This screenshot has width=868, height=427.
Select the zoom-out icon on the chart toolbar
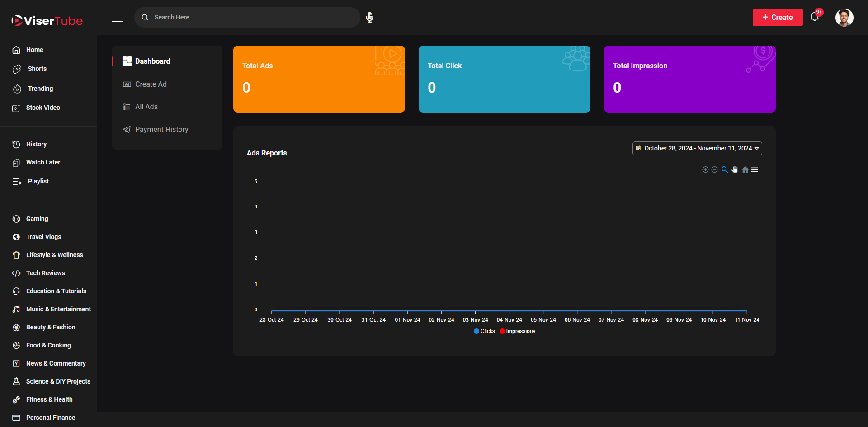715,169
